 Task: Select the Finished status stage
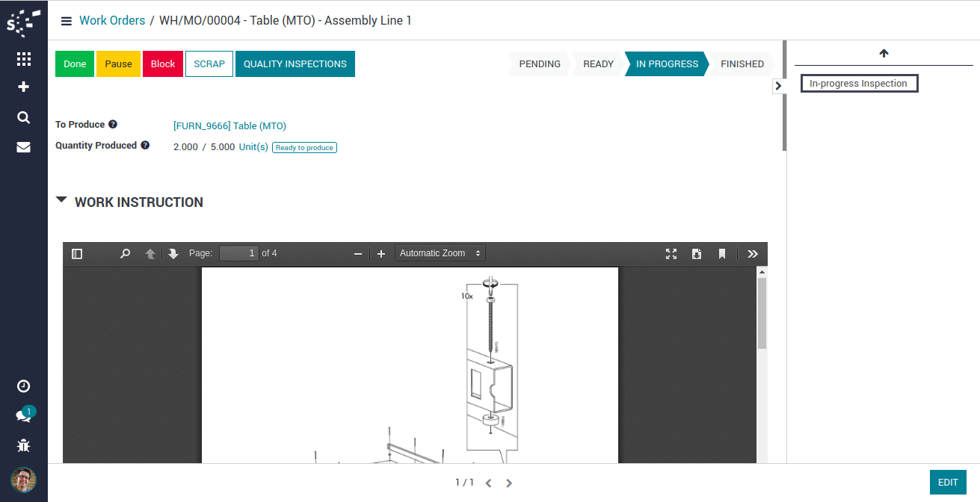point(742,64)
